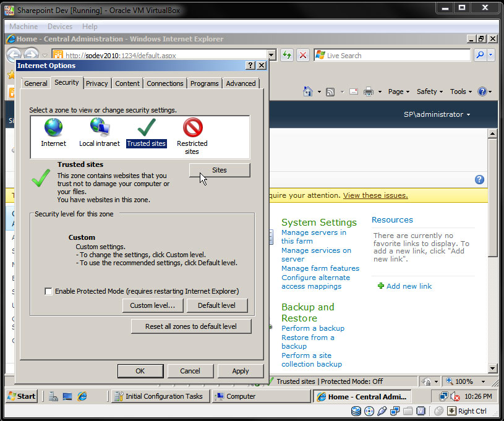Screen dimensions: 504x421
Task: Open SharePoint page help blue icon
Action: pyautogui.click(x=479, y=180)
